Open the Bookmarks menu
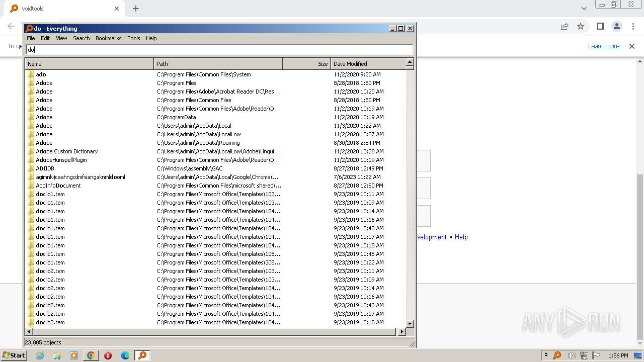 [x=108, y=38]
